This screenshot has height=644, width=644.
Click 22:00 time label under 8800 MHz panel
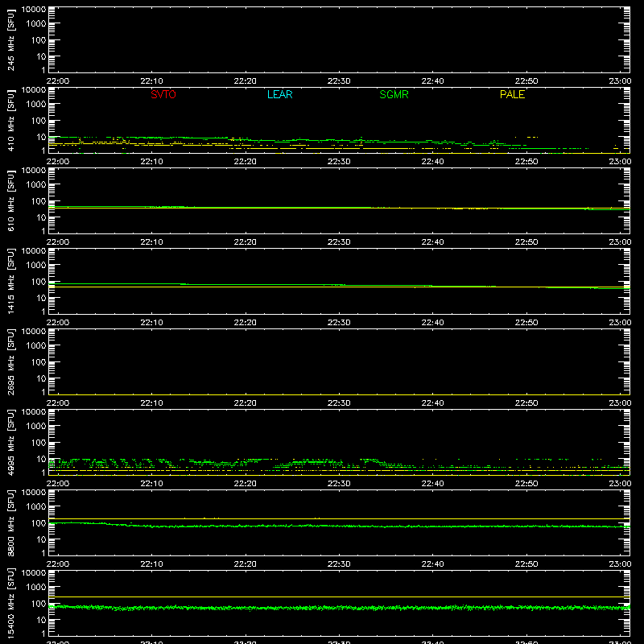58,564
